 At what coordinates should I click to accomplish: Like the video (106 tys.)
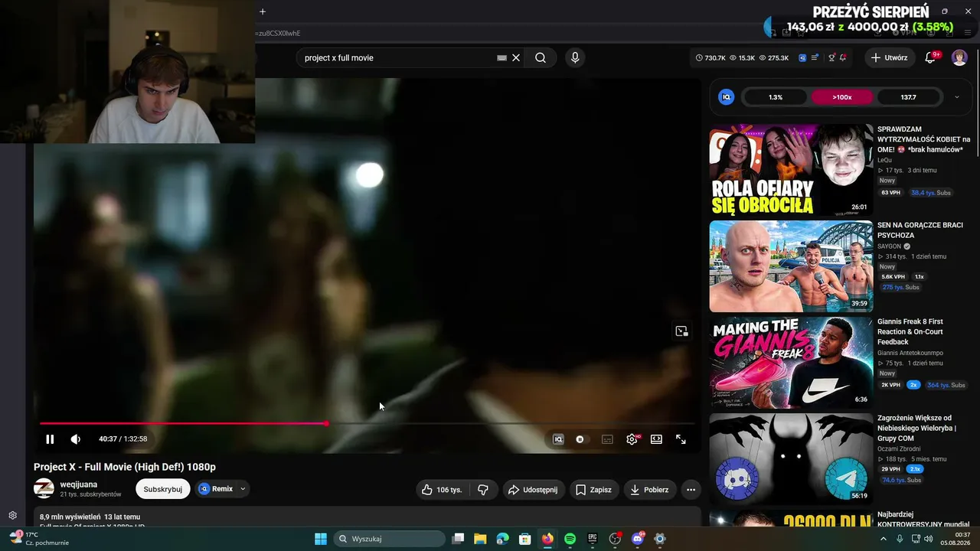443,490
